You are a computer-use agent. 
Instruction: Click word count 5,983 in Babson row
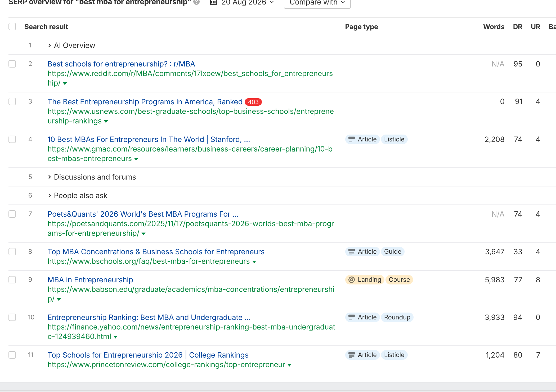(x=495, y=280)
